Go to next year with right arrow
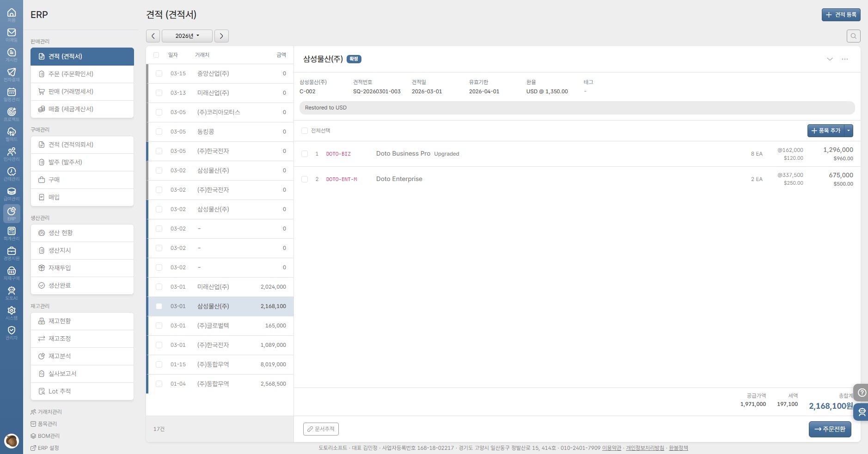This screenshot has height=454, width=868. click(x=221, y=36)
